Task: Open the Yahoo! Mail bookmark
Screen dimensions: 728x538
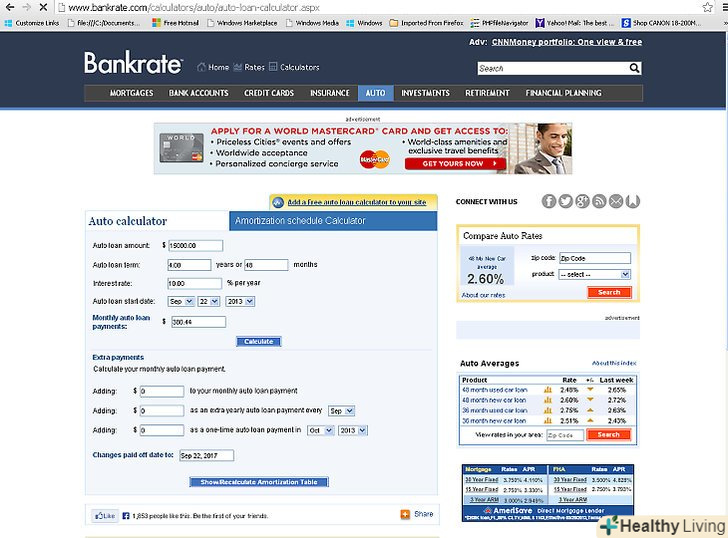Action: pyautogui.click(x=575, y=23)
